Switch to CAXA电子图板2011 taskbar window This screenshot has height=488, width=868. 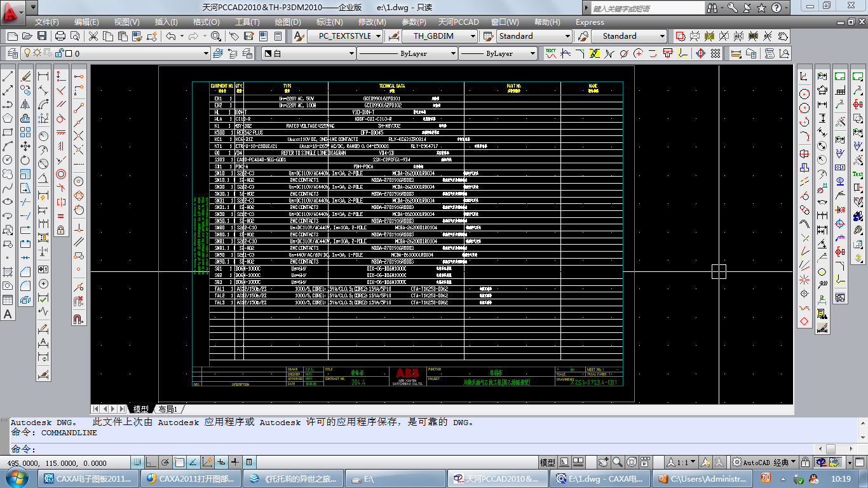tap(88, 478)
